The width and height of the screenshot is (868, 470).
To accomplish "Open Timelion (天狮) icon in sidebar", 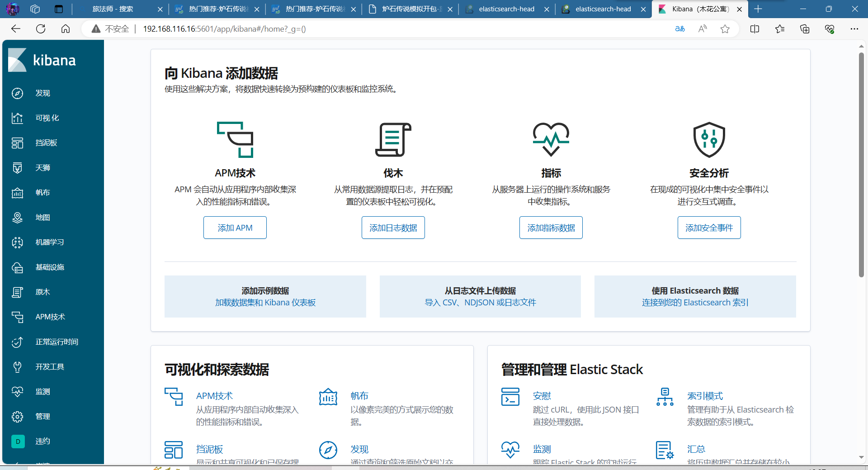I will [x=17, y=168].
